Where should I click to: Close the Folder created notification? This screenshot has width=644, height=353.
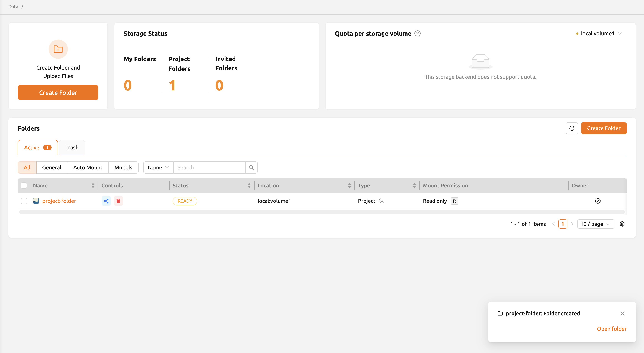click(x=622, y=313)
